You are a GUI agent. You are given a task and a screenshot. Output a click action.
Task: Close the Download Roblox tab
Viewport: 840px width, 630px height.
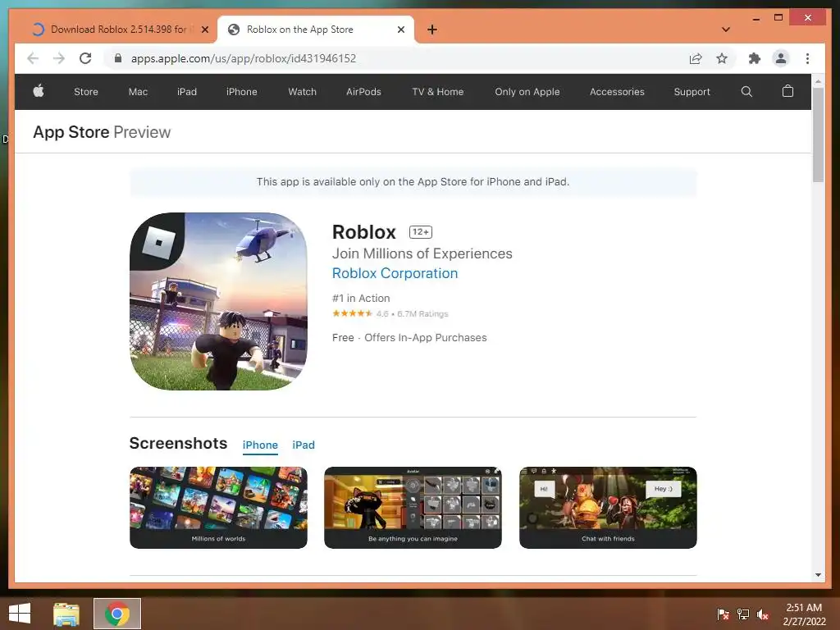(x=204, y=30)
